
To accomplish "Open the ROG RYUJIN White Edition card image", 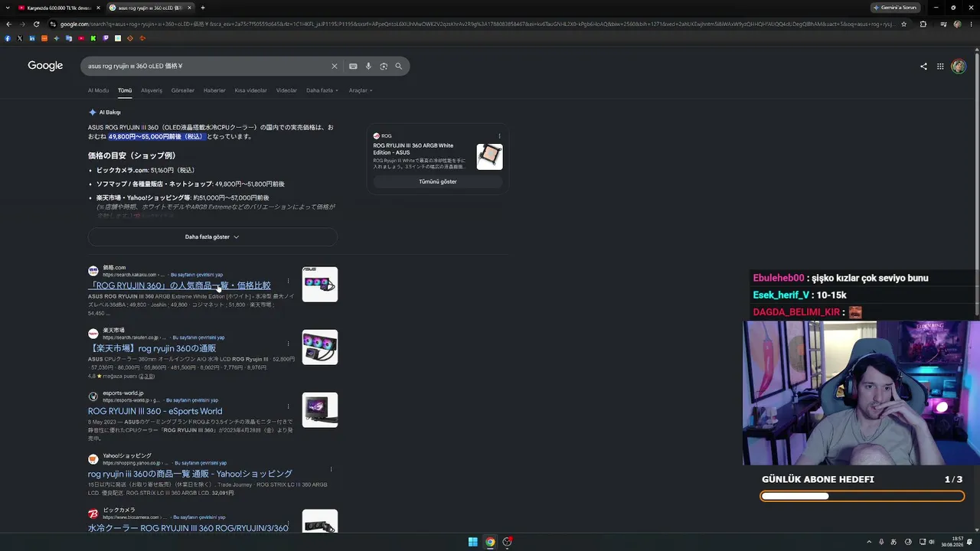I will tap(490, 156).
